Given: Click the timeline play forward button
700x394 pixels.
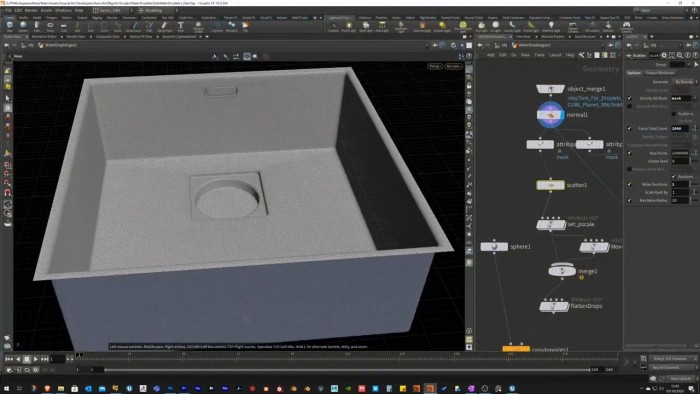Looking at the screenshot, I should pyautogui.click(x=36, y=359).
